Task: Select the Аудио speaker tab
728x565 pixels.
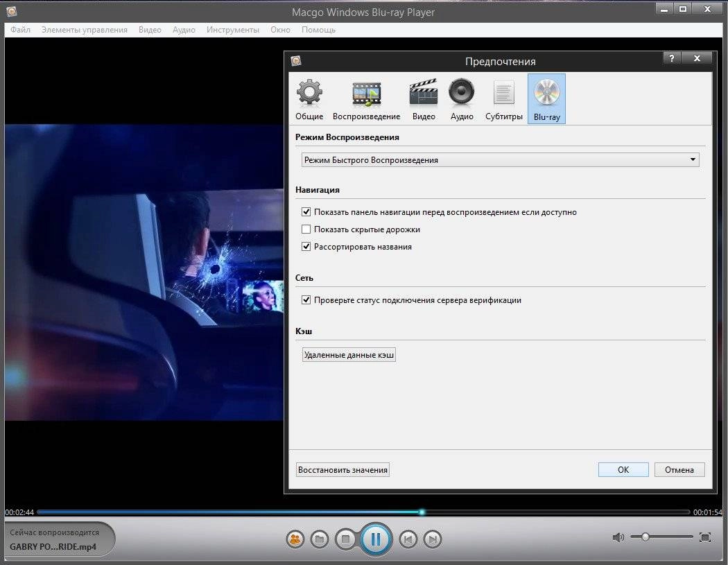Action: tap(462, 99)
